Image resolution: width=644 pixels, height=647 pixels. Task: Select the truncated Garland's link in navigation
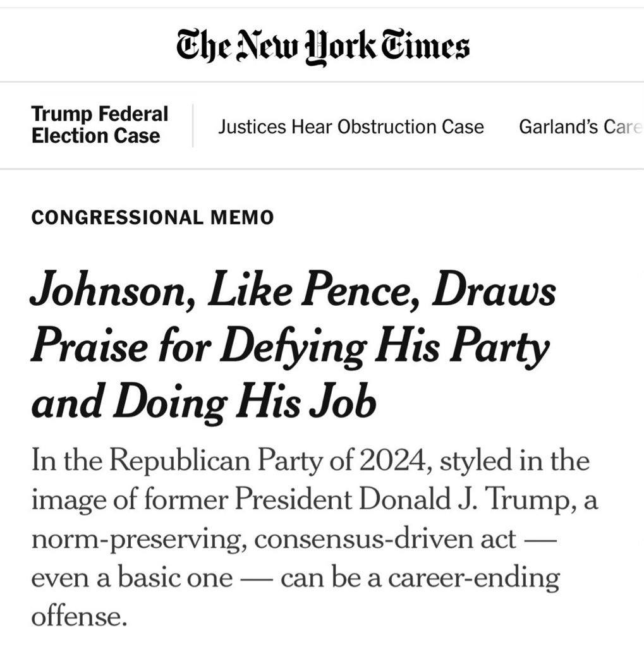(x=580, y=127)
